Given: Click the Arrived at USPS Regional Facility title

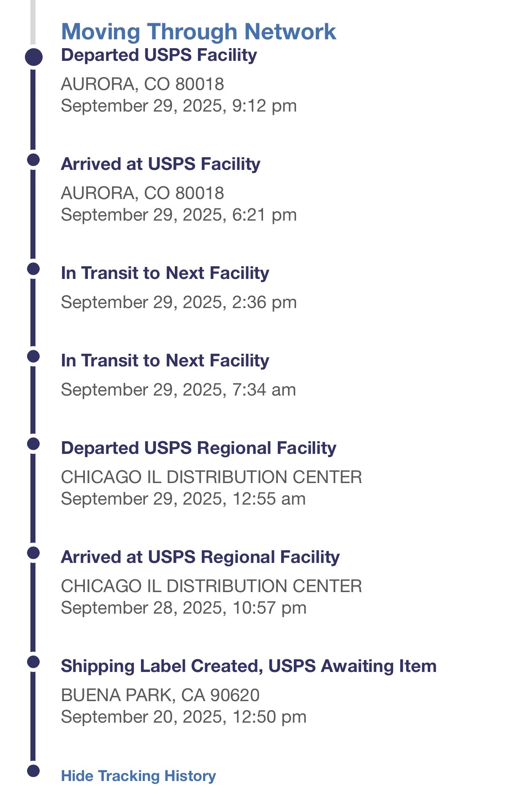Looking at the screenshot, I should point(200,557).
